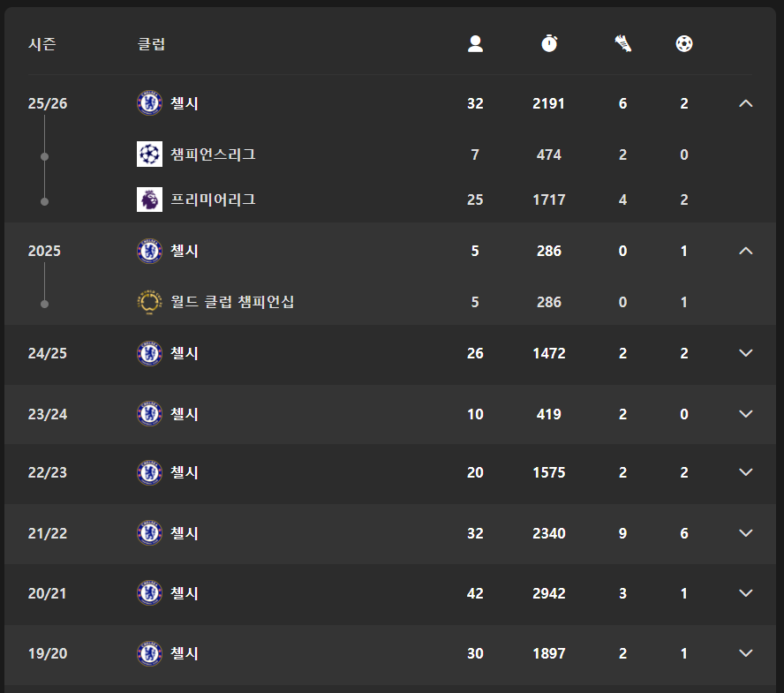Click the appearances player icon in header

(x=475, y=43)
